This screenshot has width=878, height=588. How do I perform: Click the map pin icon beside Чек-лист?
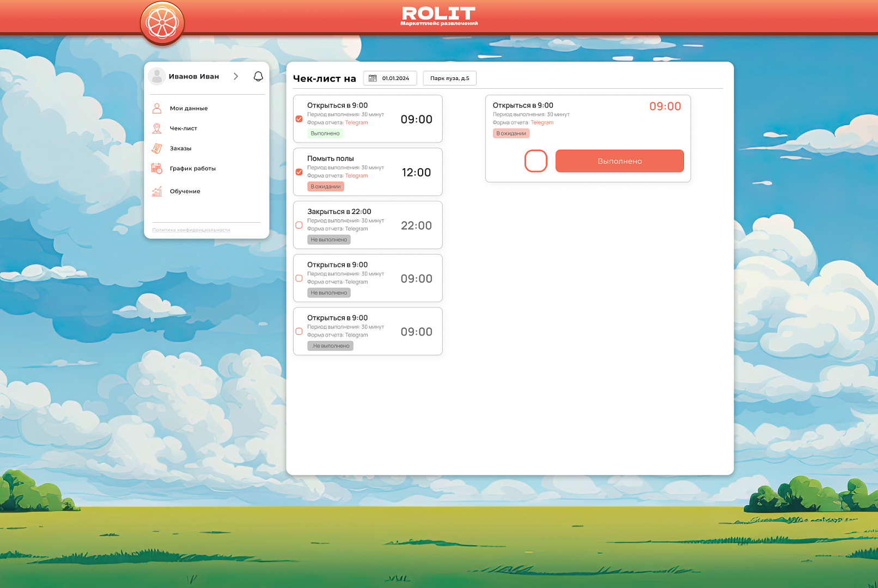(157, 128)
